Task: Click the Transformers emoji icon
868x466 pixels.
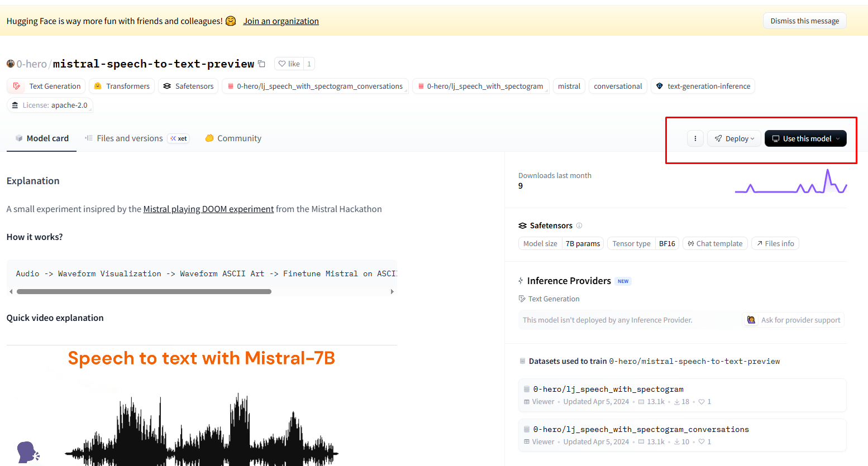Action: (98, 86)
